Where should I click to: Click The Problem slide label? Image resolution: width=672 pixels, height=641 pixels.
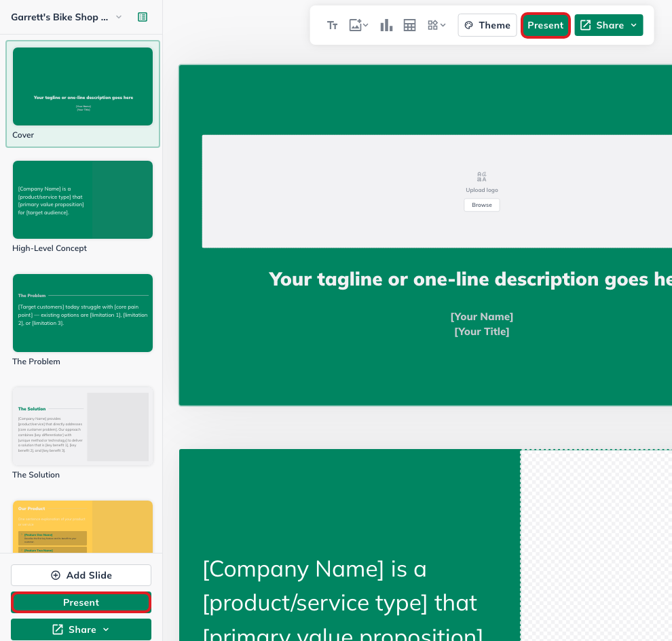pos(36,362)
